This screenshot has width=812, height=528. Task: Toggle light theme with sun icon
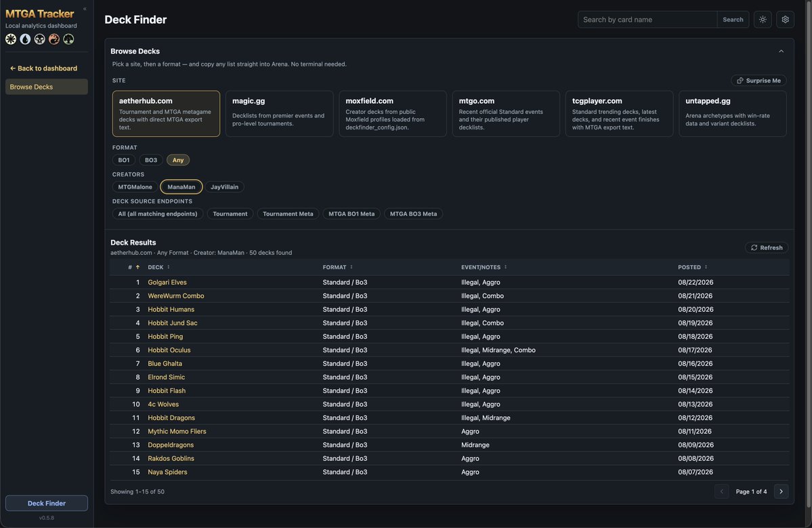(763, 20)
